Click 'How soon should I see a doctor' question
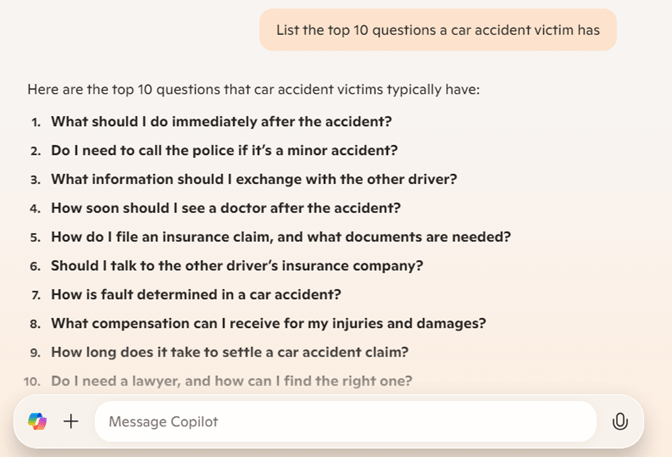672x457 pixels. [x=226, y=208]
